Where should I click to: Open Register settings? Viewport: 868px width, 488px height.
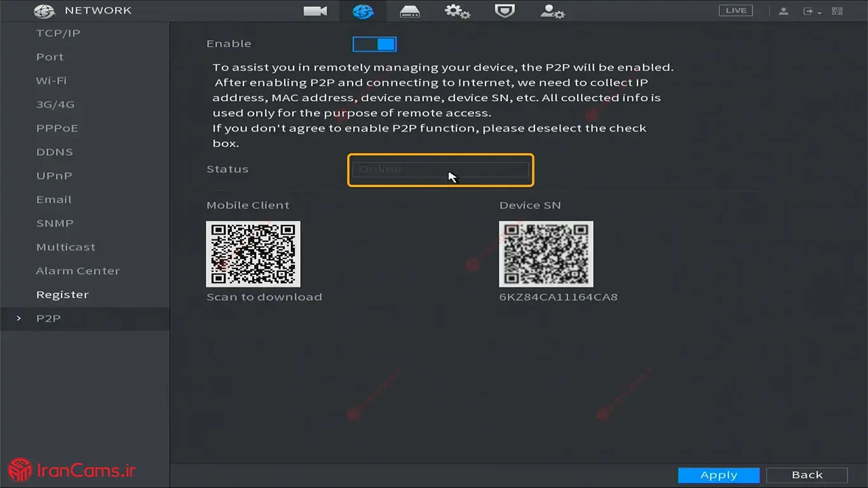pyautogui.click(x=62, y=294)
